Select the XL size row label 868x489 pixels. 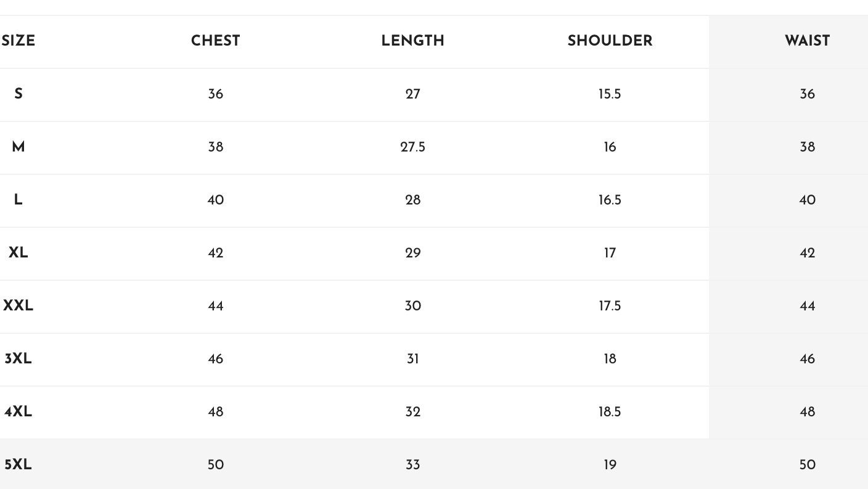pos(18,253)
